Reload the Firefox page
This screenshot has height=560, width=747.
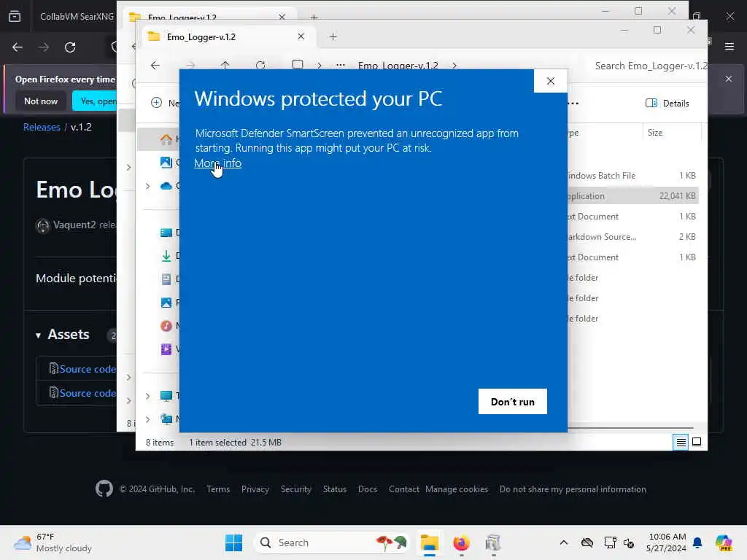[x=70, y=47]
